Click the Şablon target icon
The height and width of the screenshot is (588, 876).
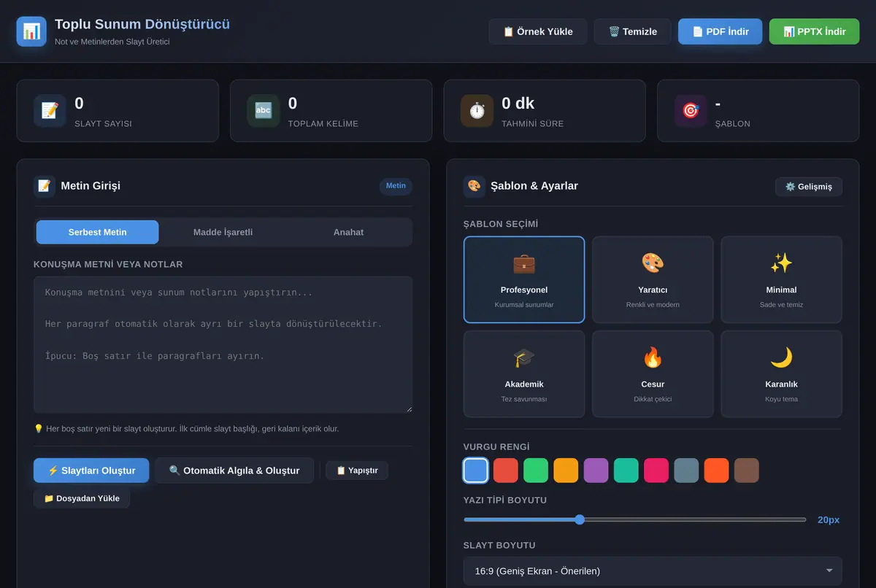click(x=691, y=111)
